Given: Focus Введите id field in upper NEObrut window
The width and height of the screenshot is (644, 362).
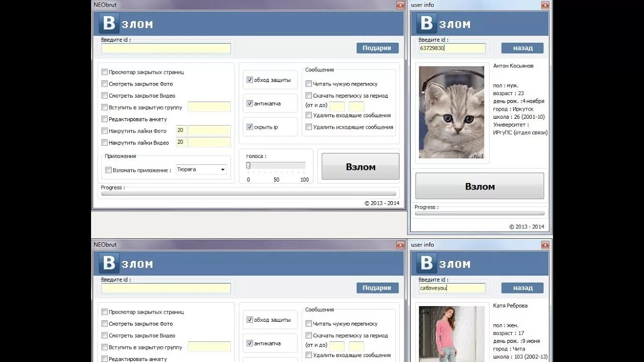Looking at the screenshot, I should [166, 48].
